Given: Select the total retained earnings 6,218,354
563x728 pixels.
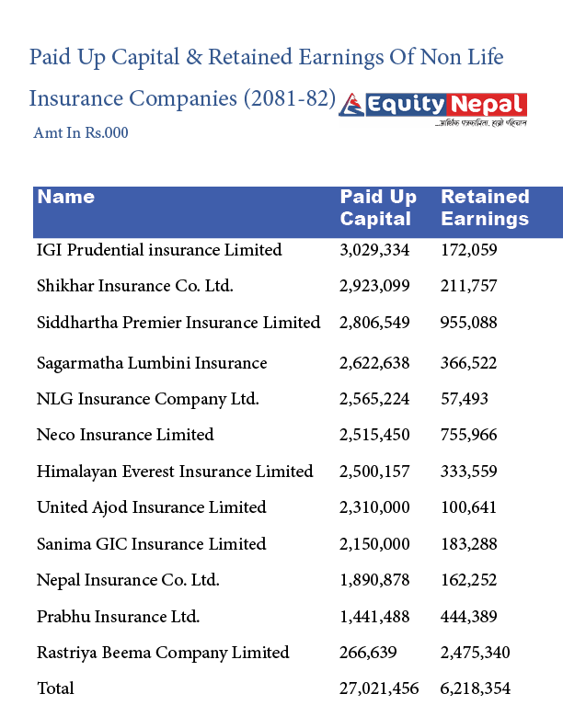Looking at the screenshot, I should pyautogui.click(x=476, y=688).
